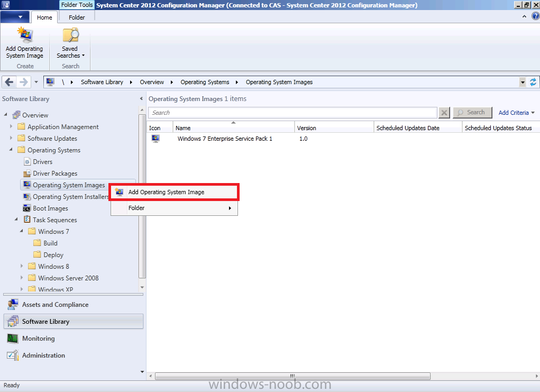Click the Add Operating System Image ribbon icon

coord(25,35)
